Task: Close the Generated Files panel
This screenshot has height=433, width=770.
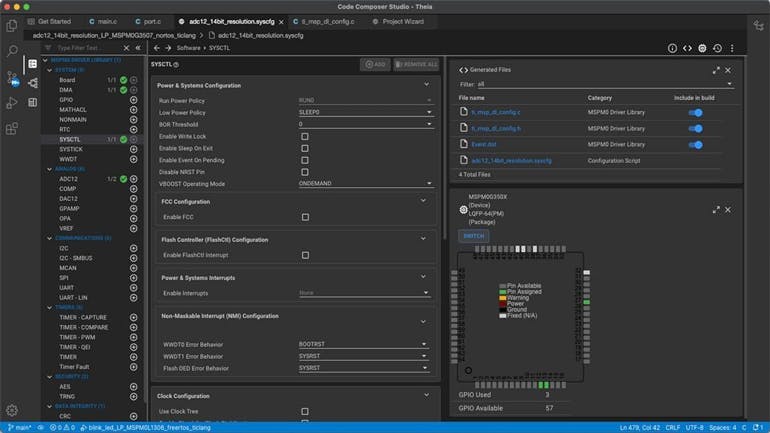Action: [x=728, y=71]
